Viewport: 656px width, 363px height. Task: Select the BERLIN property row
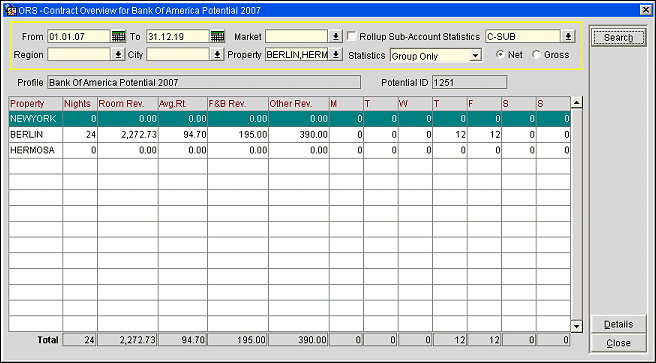[x=289, y=135]
